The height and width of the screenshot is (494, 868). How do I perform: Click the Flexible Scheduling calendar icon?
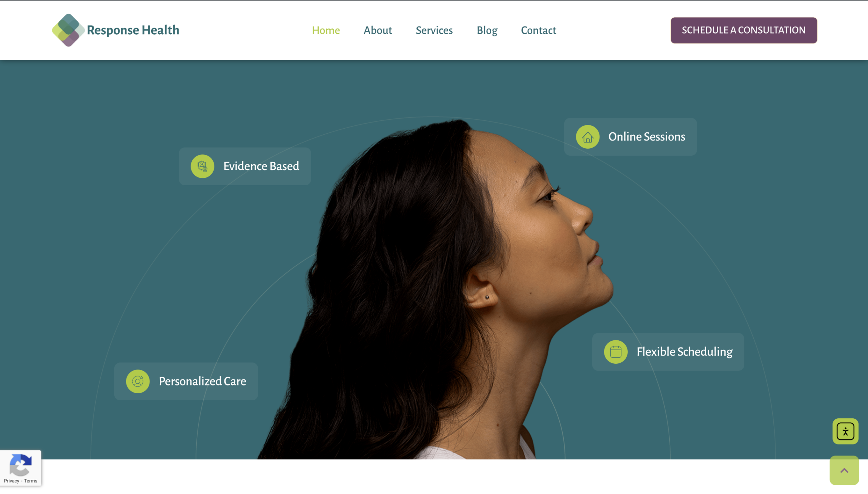click(616, 352)
